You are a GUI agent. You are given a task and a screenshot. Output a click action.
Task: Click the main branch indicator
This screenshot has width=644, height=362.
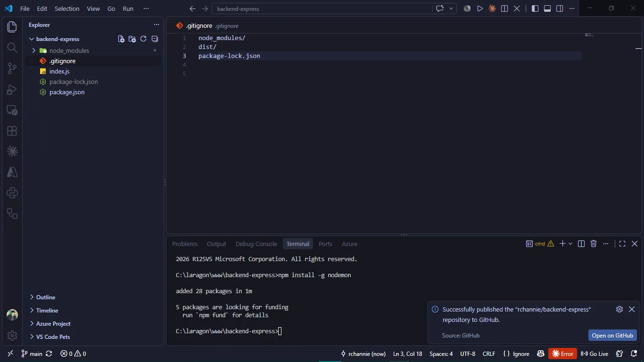click(32, 354)
